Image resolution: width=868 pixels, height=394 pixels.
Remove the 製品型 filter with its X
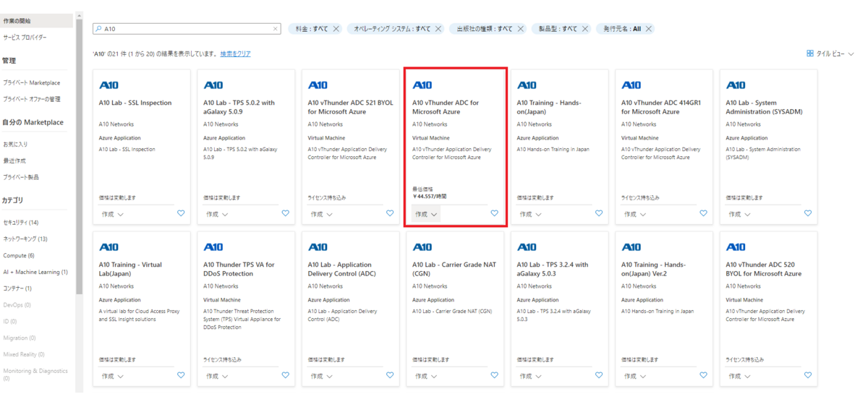(x=584, y=29)
